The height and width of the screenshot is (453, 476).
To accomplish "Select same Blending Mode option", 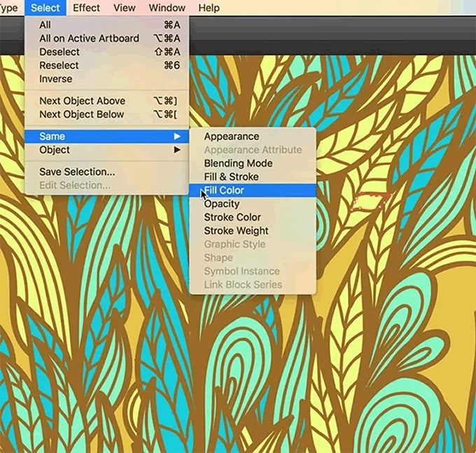I will pyautogui.click(x=238, y=163).
